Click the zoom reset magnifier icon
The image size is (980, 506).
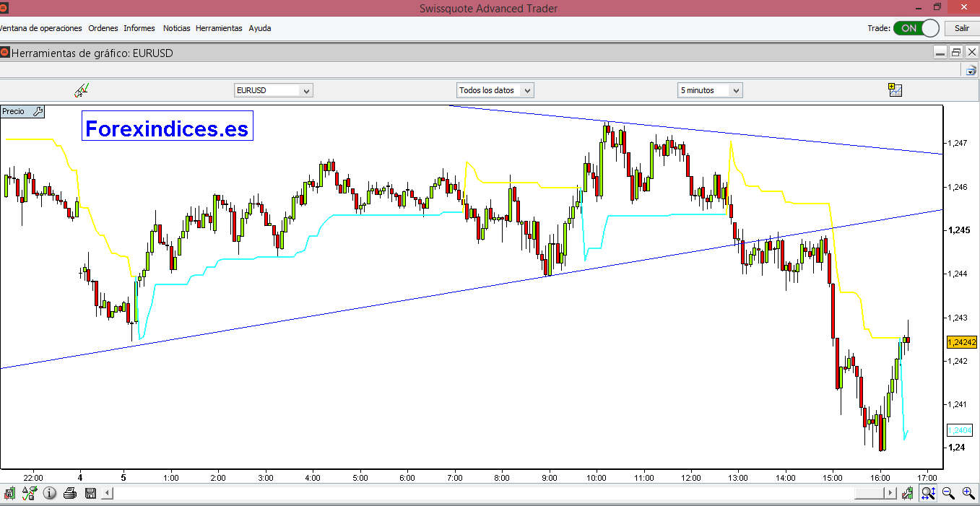(x=928, y=494)
